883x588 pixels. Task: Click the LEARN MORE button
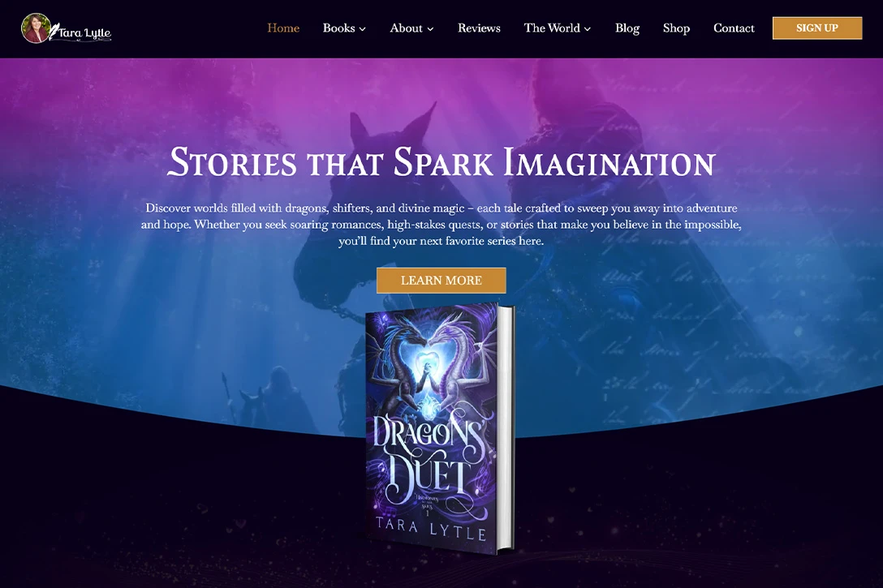(441, 281)
